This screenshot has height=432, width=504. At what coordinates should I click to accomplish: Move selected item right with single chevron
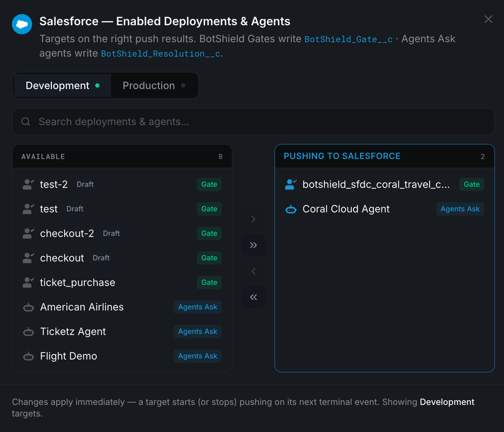pos(253,219)
